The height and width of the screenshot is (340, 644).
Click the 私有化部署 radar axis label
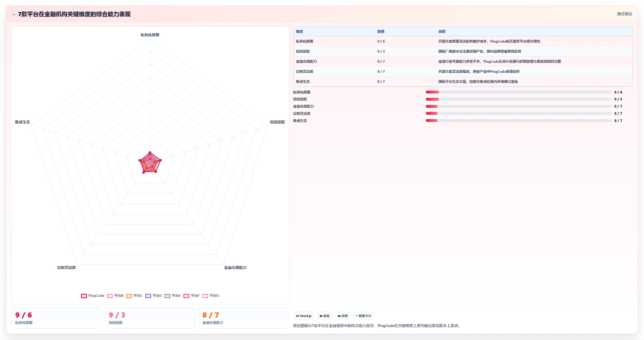[150, 35]
